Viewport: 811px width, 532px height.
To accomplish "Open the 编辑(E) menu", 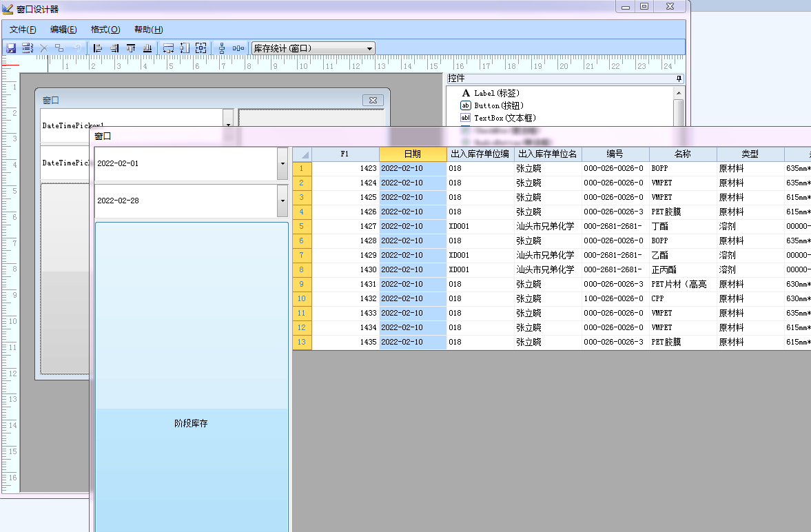I will (63, 30).
